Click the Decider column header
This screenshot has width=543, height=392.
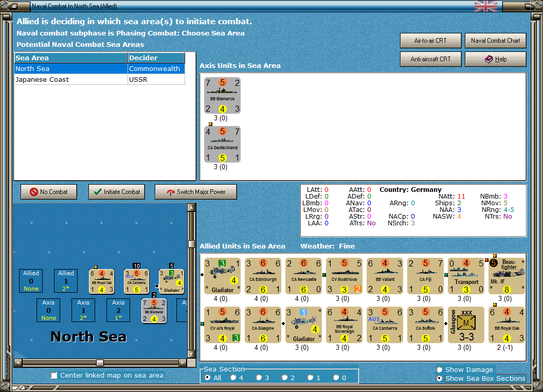click(x=156, y=58)
